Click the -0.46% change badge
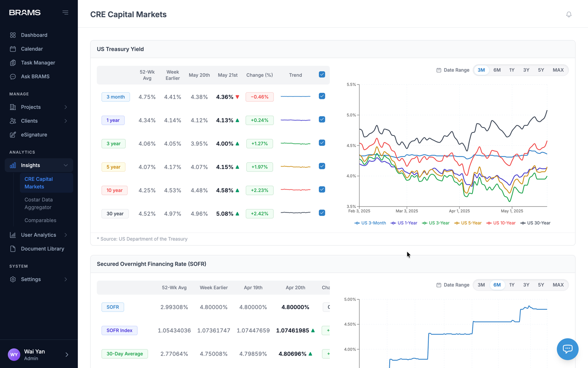 click(259, 97)
